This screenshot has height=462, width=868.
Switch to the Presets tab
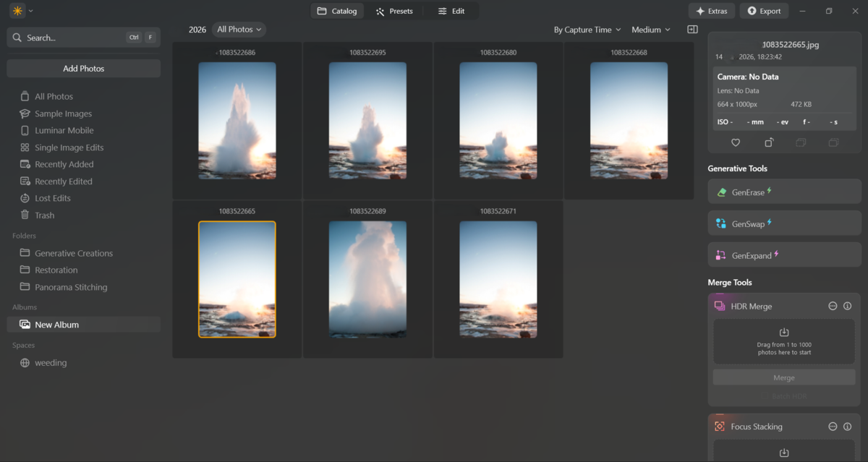pyautogui.click(x=394, y=11)
